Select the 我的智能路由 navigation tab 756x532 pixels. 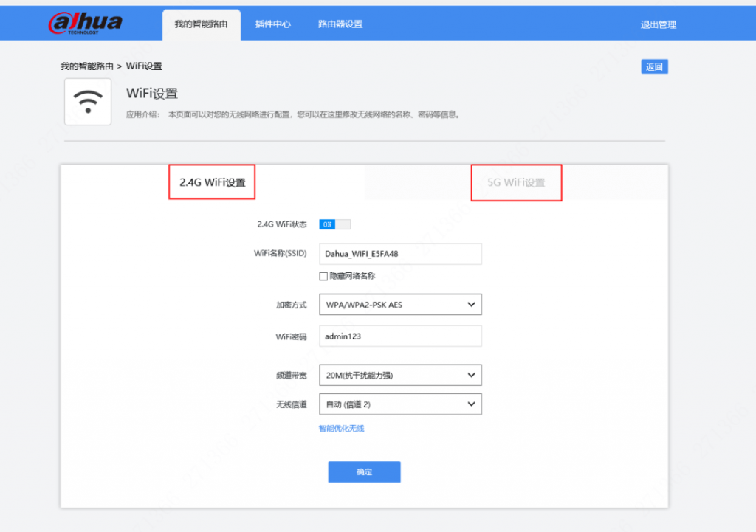pos(201,24)
